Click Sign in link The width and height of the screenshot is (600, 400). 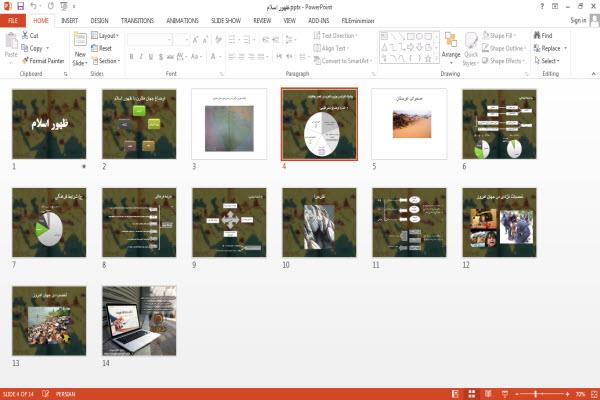click(578, 20)
